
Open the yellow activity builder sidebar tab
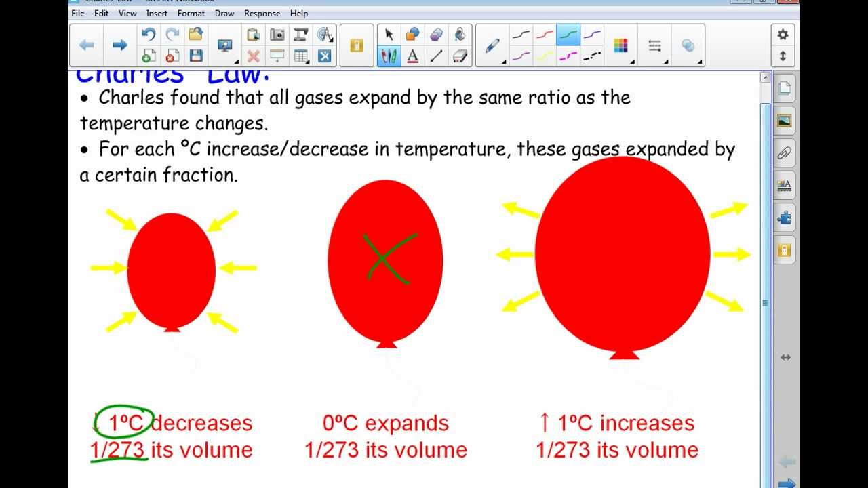point(785,250)
